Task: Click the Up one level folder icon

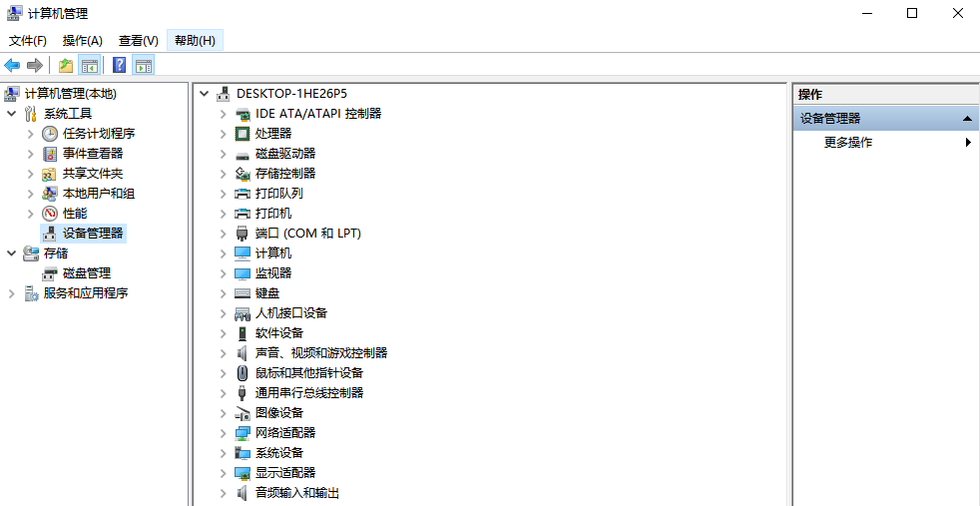Action: click(66, 66)
